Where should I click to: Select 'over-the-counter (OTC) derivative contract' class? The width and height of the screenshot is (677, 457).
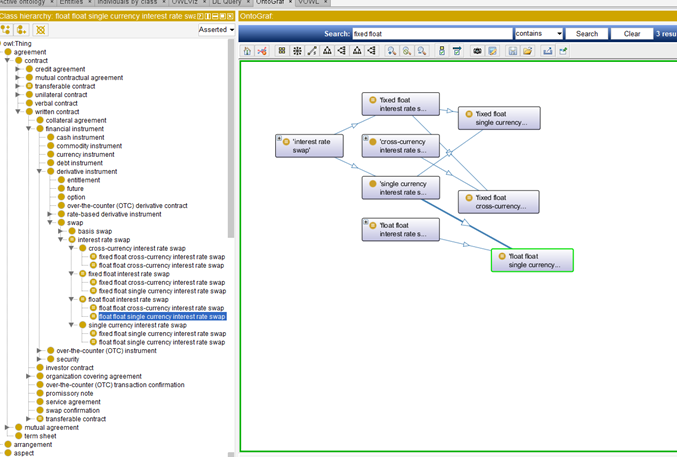pos(127,206)
